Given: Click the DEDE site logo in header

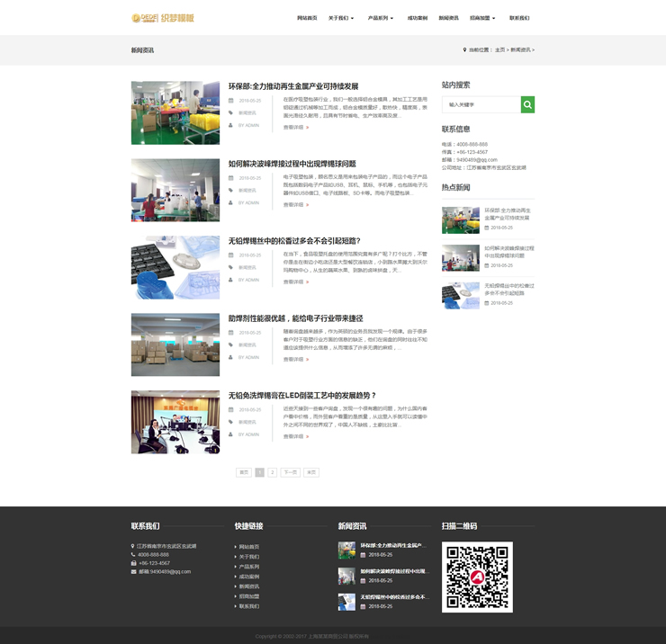Looking at the screenshot, I should pos(163,18).
